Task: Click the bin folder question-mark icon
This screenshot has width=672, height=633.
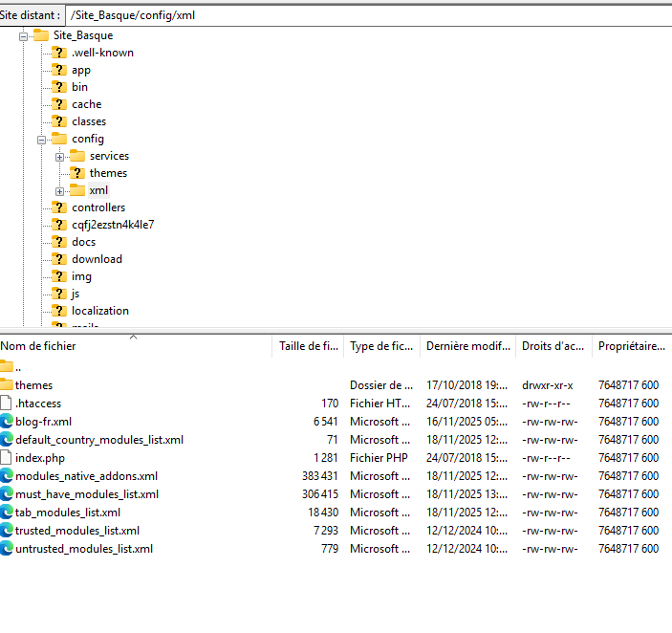Action: 59,87
